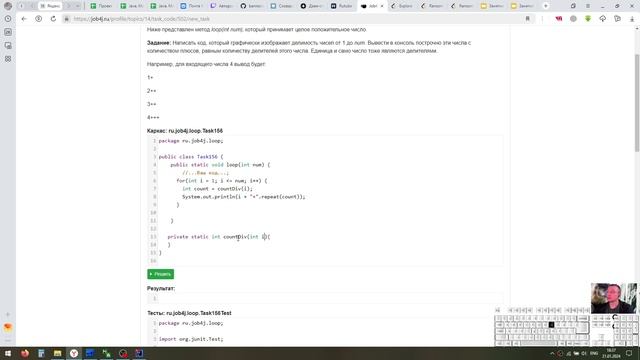Open the Windows Start menu
Screen dimensions: 640x360
[8, 353]
